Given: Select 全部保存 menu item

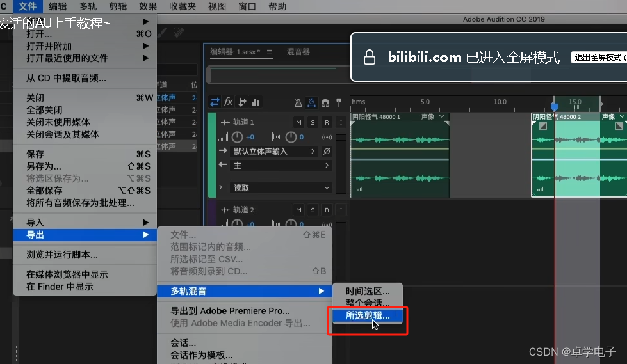Looking at the screenshot, I should (x=85, y=191).
